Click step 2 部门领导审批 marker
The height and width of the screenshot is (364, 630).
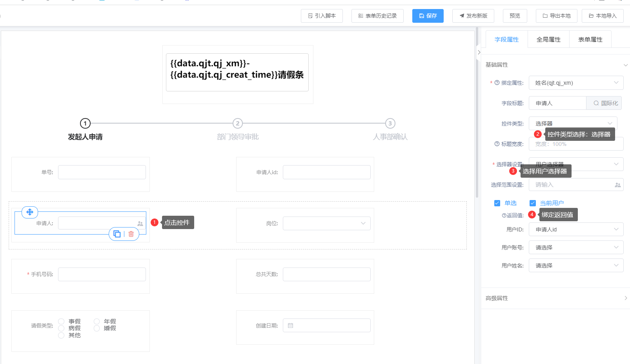[x=237, y=124]
